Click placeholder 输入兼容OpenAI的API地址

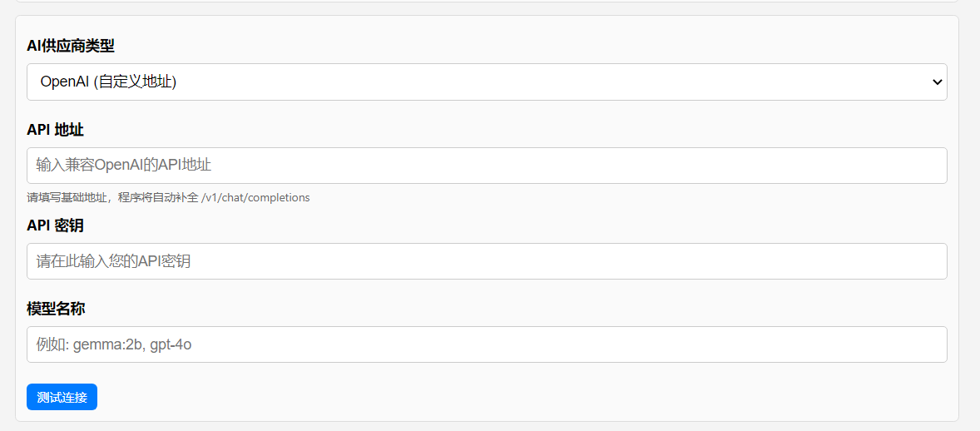pos(124,165)
